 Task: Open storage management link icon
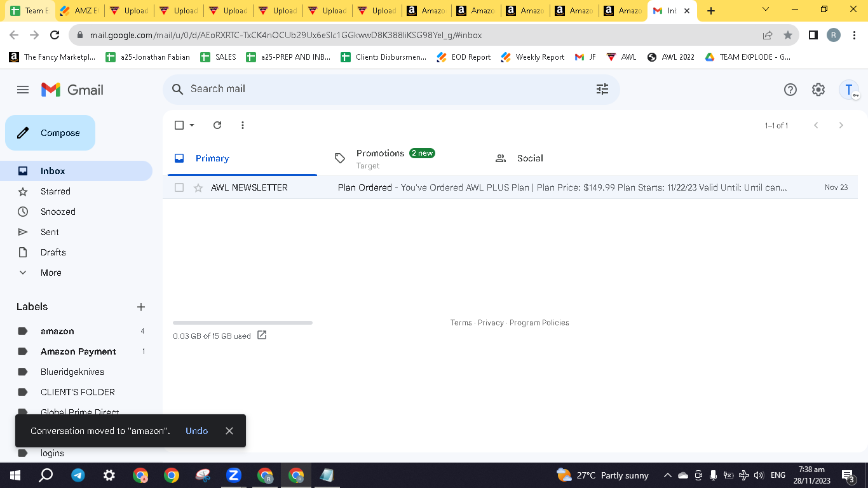(262, 335)
